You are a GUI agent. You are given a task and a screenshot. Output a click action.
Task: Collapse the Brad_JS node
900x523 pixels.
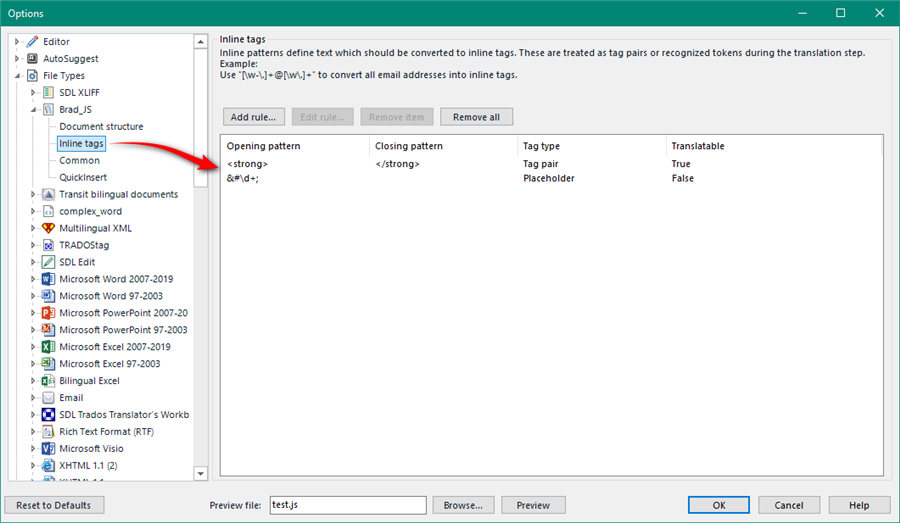coord(33,110)
